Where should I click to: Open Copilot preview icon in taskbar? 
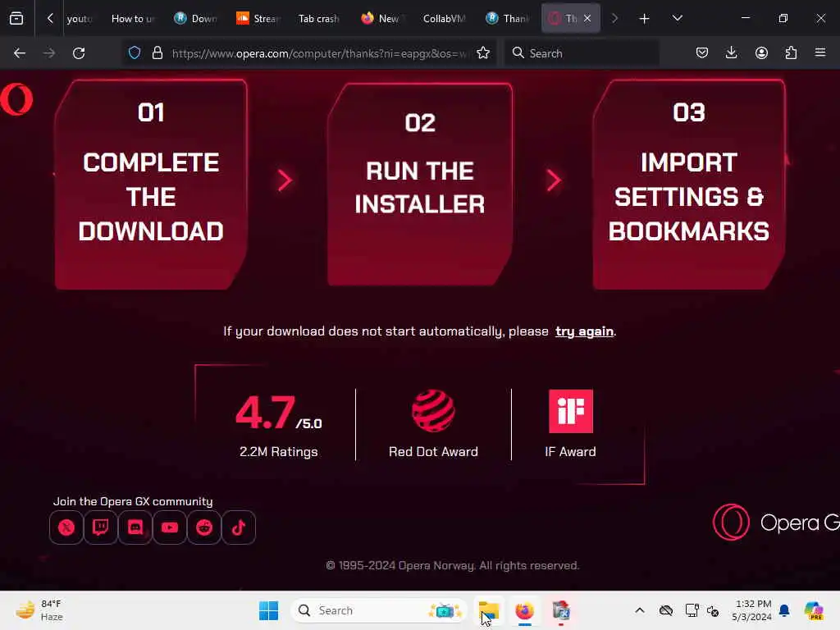tap(814, 610)
